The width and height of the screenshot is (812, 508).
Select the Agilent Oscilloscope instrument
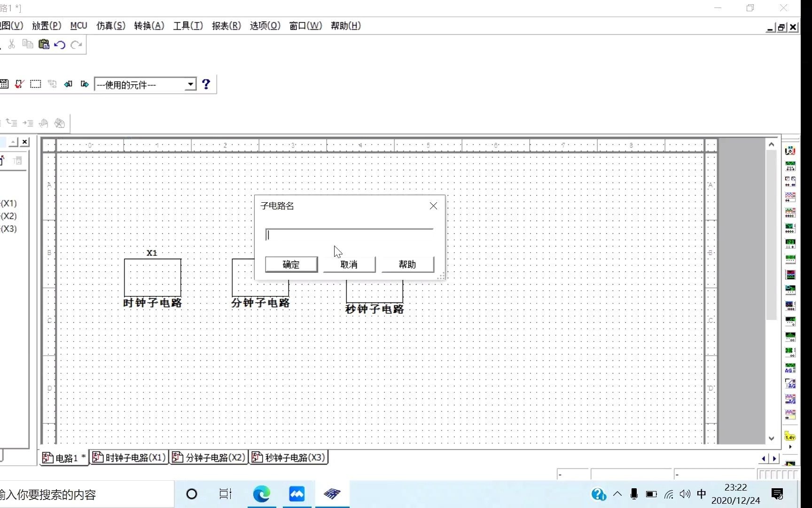click(x=790, y=399)
